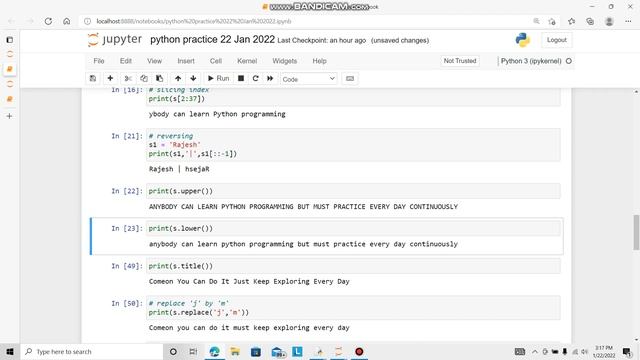
Task: Add a new tab in vertical tab sidebar
Action: [x=9, y=116]
